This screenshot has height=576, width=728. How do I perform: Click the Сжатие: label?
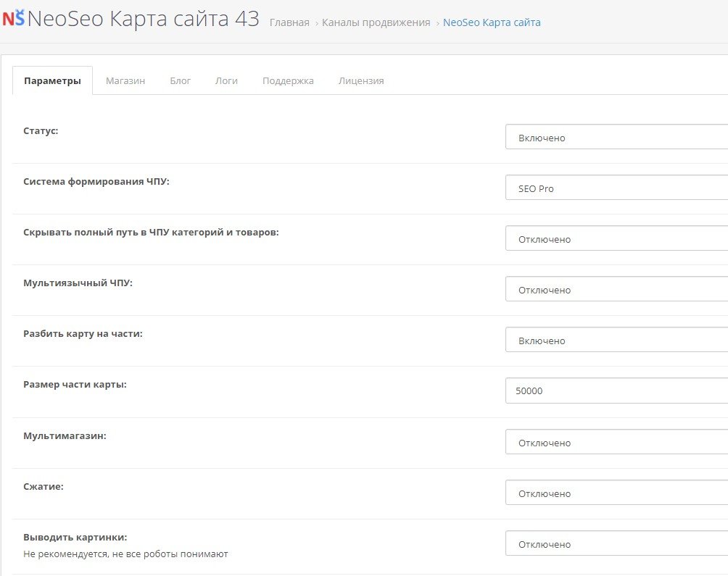(44, 486)
